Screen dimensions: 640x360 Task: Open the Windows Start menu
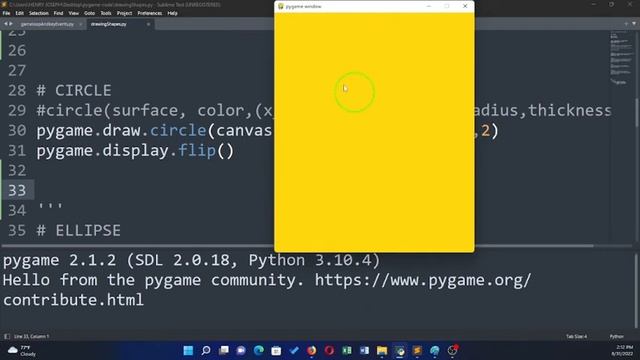[188, 351]
